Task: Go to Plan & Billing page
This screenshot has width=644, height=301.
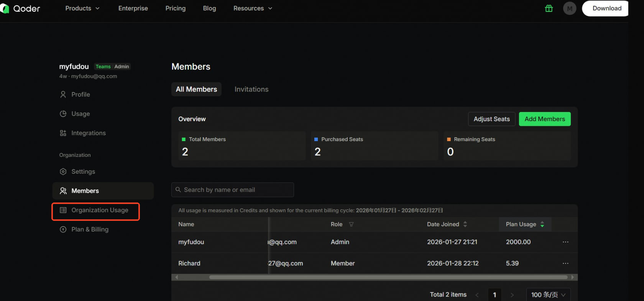Action: coord(90,229)
